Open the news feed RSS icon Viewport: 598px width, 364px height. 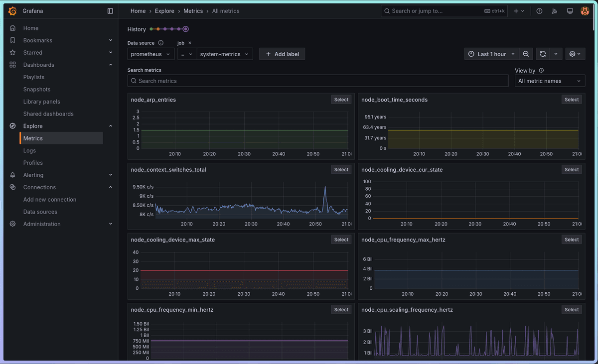coord(555,11)
